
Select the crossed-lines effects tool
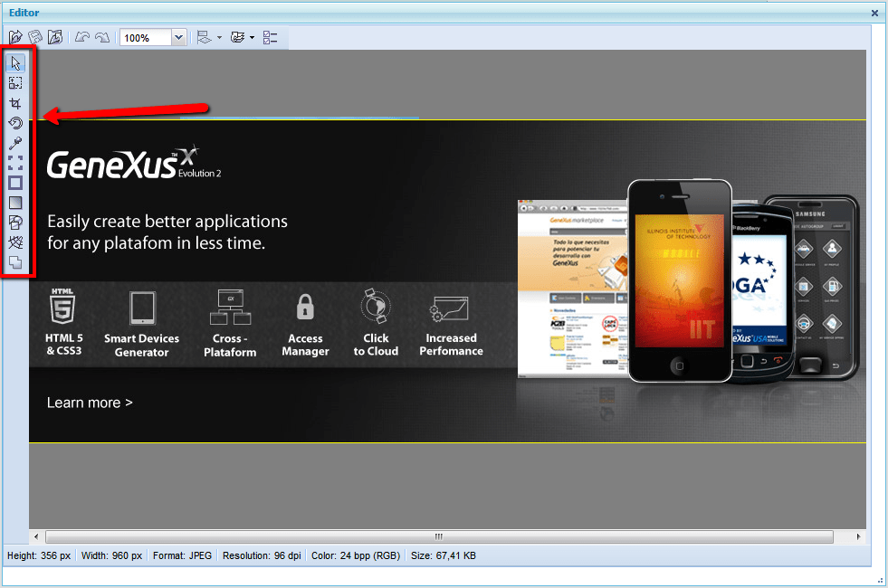click(x=15, y=242)
